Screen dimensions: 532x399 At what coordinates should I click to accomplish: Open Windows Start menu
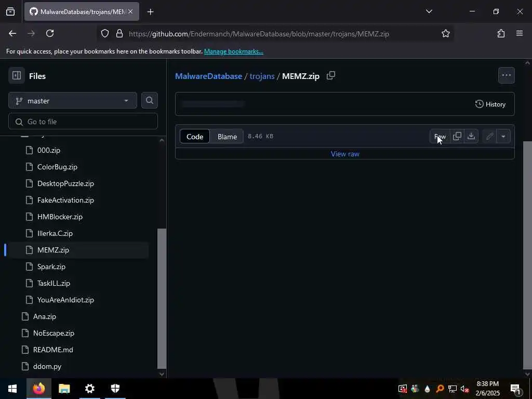[12, 389]
